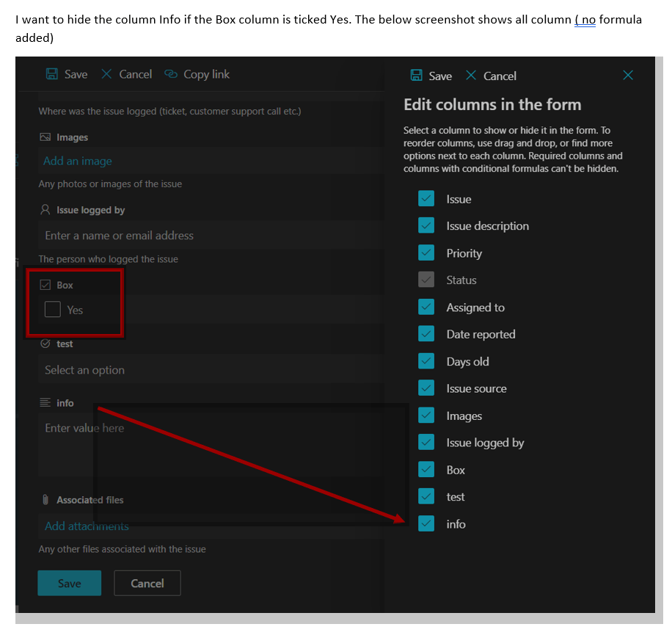Click the Save floppy-disk icon in Edit columns panel
This screenshot has height=635, width=672.
click(416, 76)
